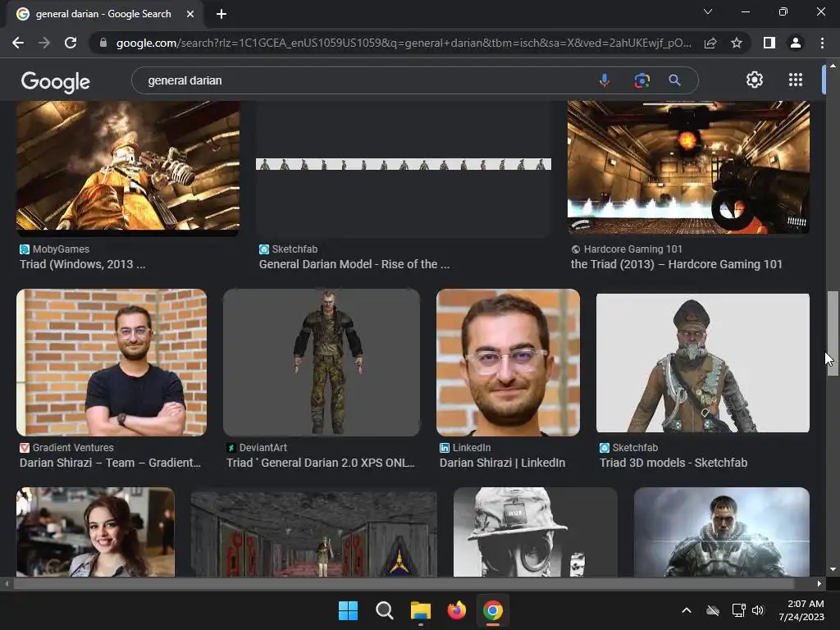Open the clock and date flyout
Viewport: 840px width, 630px height.
coord(801,610)
